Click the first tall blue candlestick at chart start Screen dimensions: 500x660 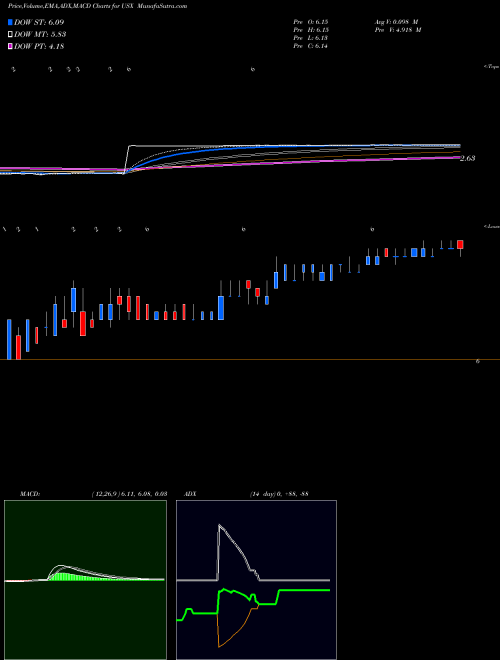(x=9, y=339)
